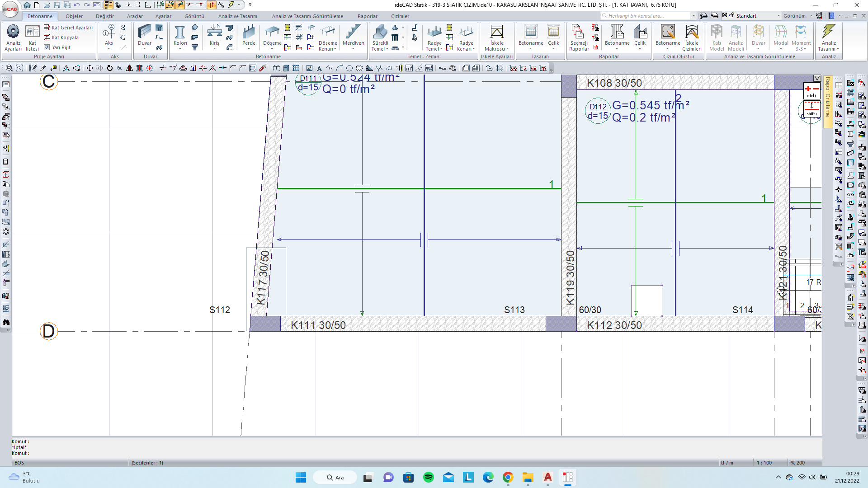Open Spotify from the taskbar
This screenshot has height=488, width=868.
coord(429,477)
